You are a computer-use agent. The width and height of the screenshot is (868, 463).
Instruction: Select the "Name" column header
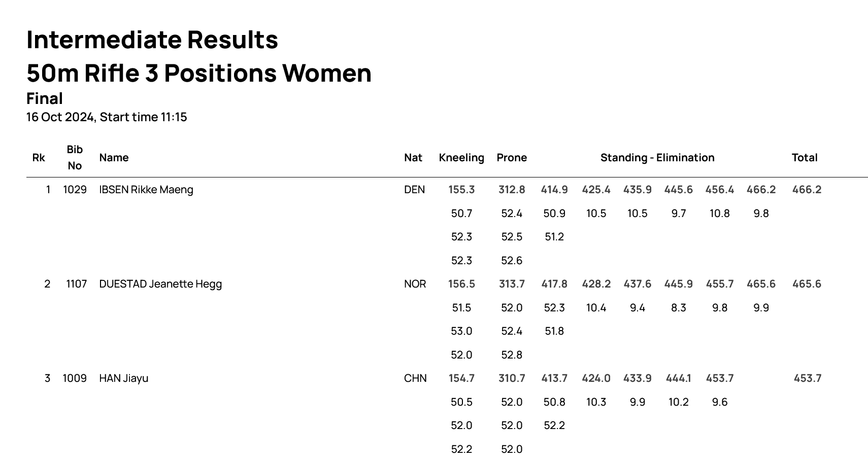[114, 158]
